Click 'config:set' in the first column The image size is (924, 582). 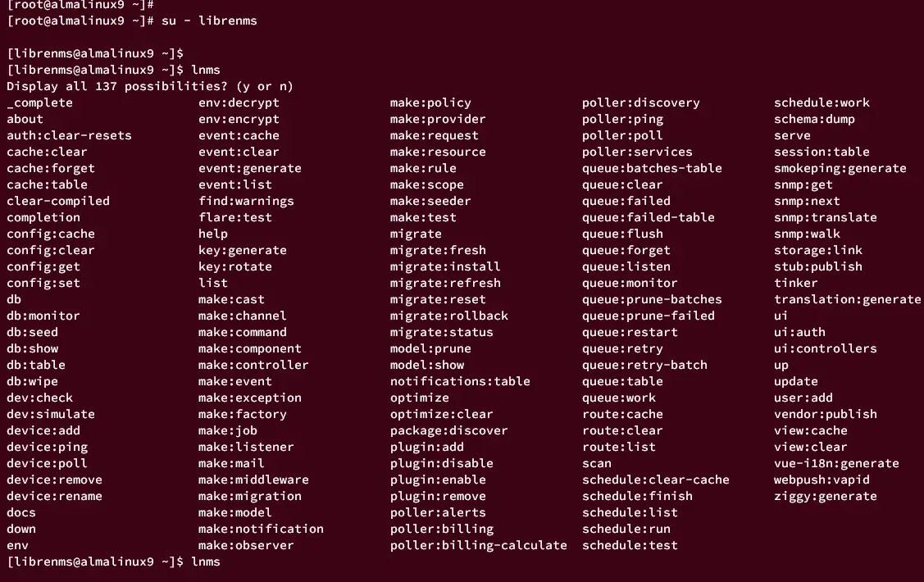[x=43, y=284]
